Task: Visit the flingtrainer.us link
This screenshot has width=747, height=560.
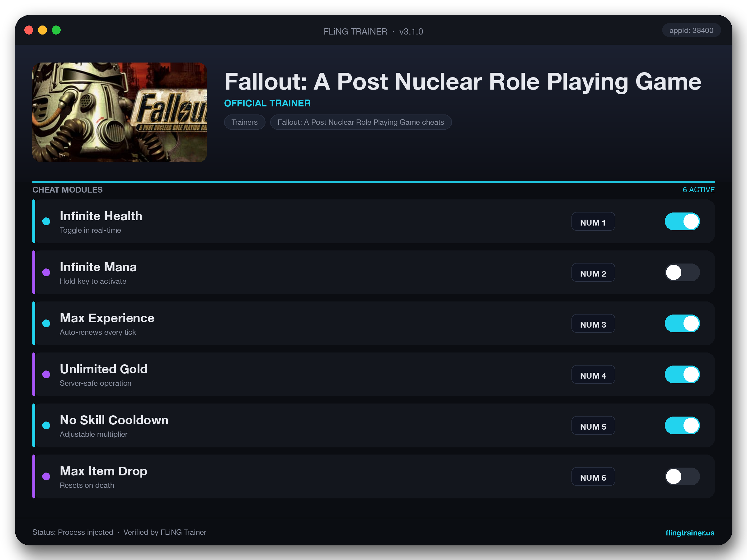Action: click(690, 533)
